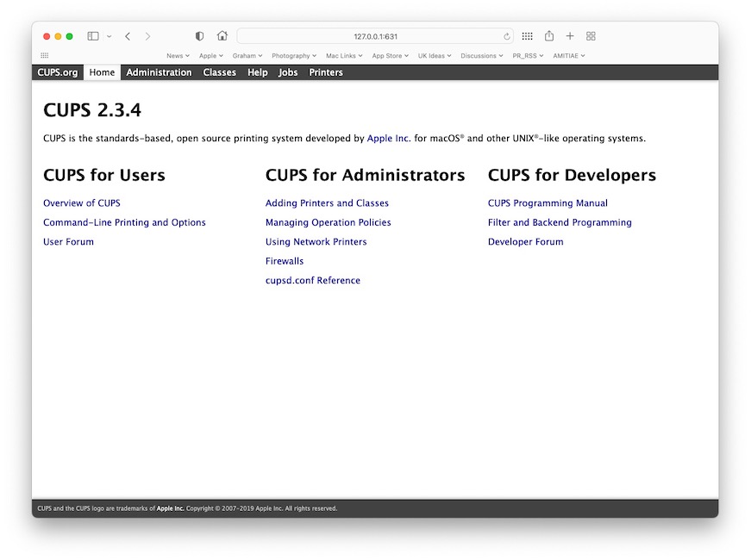The width and height of the screenshot is (751, 560).
Task: Open CUPS Programming Manual link
Action: 548,203
